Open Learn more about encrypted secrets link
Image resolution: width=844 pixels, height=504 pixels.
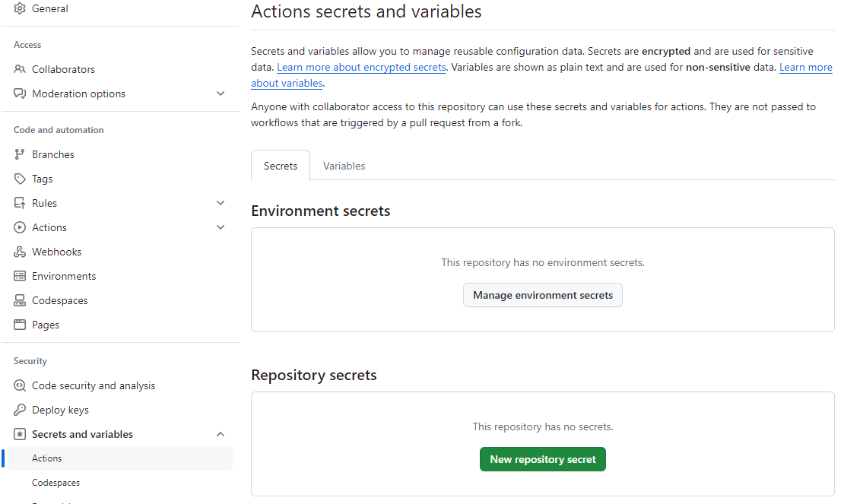pyautogui.click(x=361, y=68)
